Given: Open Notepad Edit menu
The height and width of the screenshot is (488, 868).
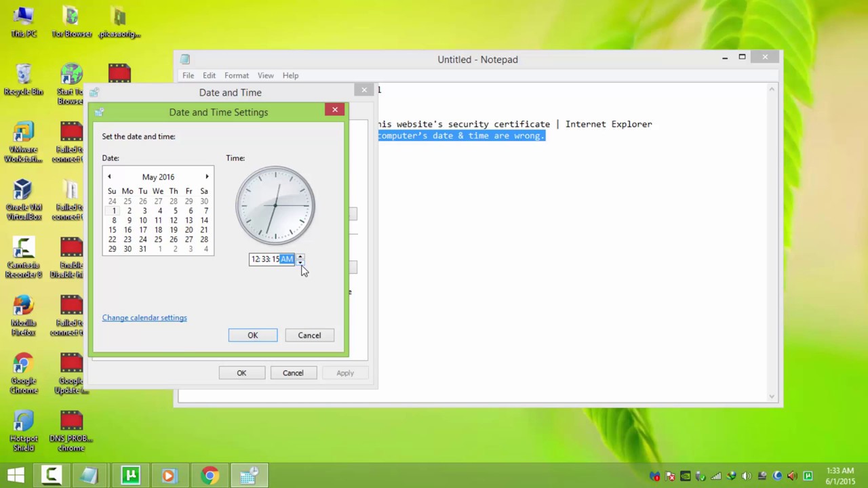Looking at the screenshot, I should 209,75.
